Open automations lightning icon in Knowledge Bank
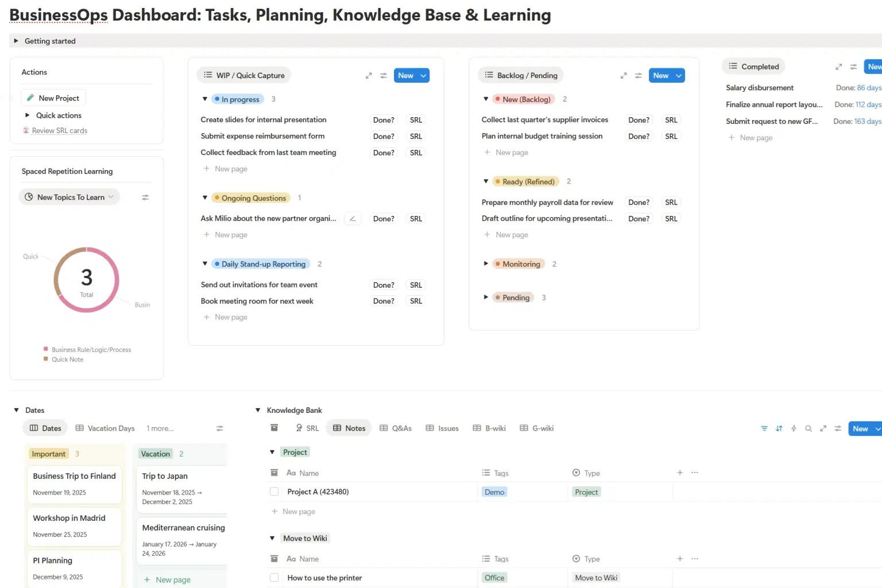The height and width of the screenshot is (588, 882). point(794,428)
